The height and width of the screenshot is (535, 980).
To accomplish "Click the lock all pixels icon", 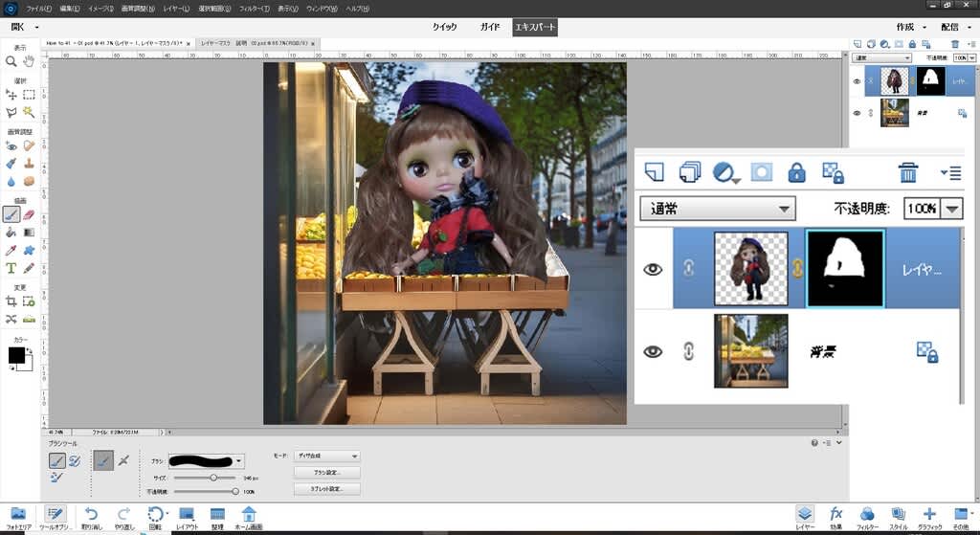I will 796,172.
